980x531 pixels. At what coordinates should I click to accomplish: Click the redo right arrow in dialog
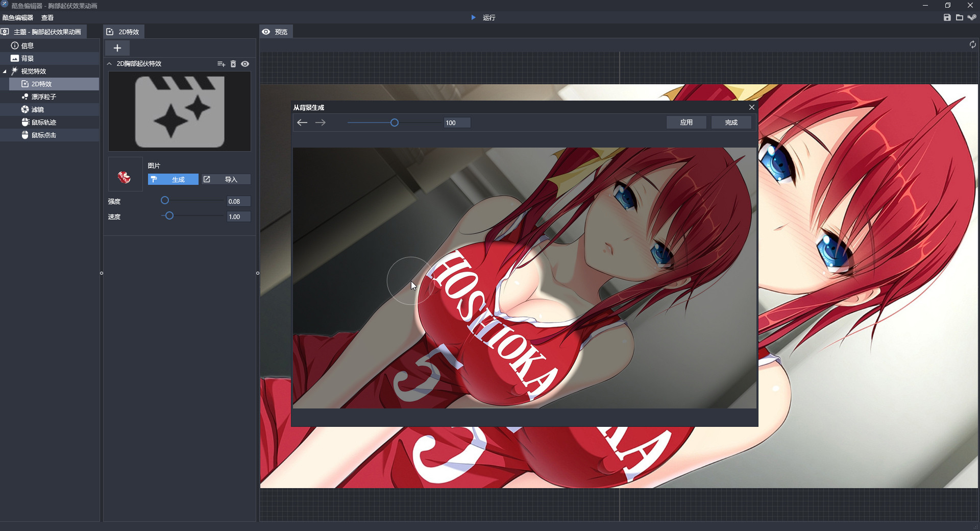(321, 123)
